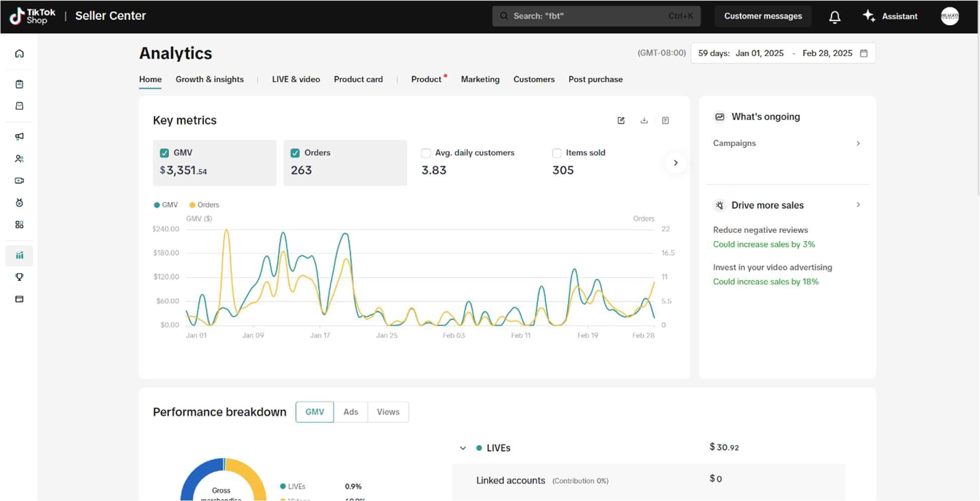Click the GMV legend dot above the chart
980x501 pixels.
pos(157,205)
